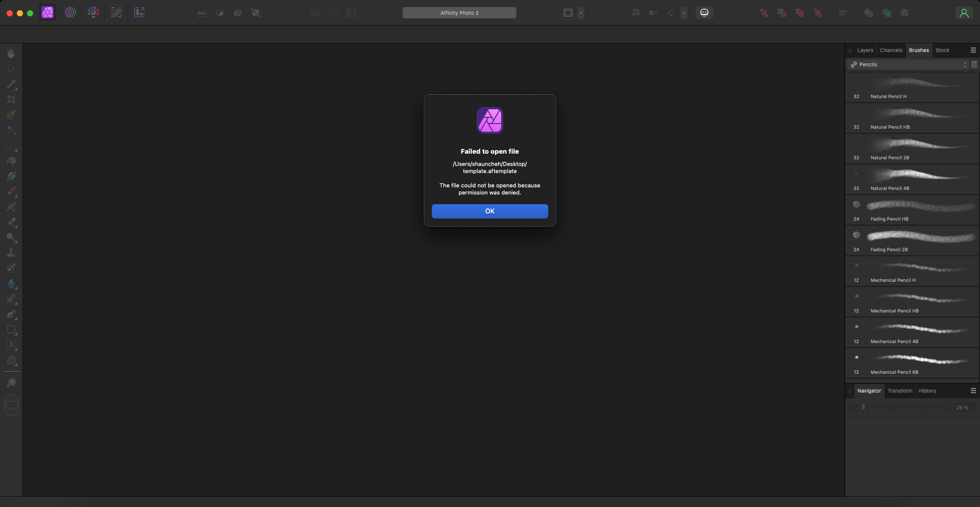980x507 pixels.
Task: Open the Histogram panel icon
Action: click(x=203, y=13)
